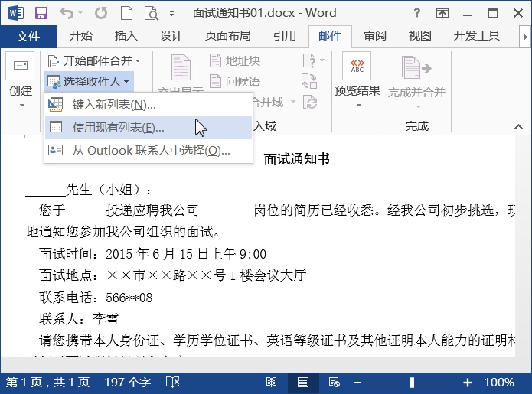
Task: Switch to the 页面布局 tab
Action: [x=227, y=36]
